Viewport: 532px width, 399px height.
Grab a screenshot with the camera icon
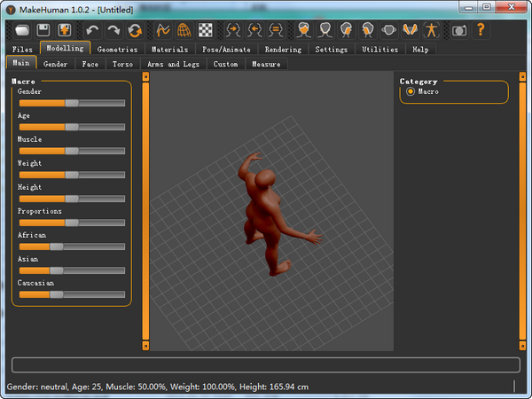[459, 30]
